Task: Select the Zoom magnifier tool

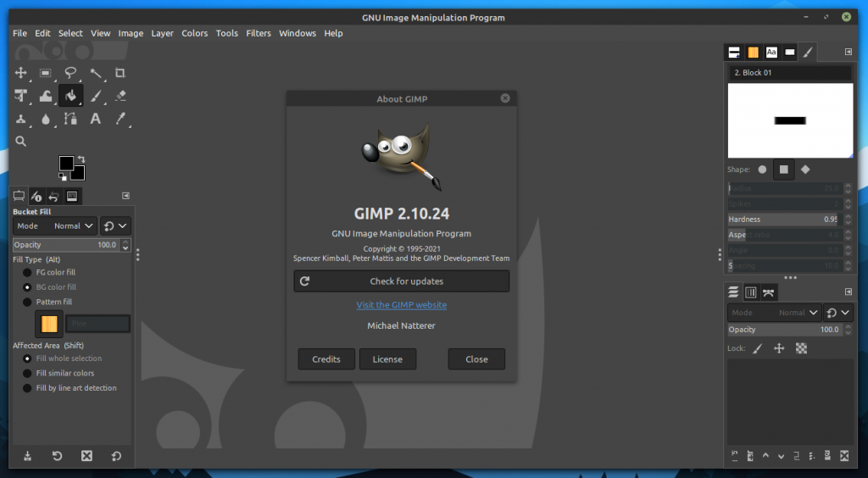Action: (x=21, y=142)
